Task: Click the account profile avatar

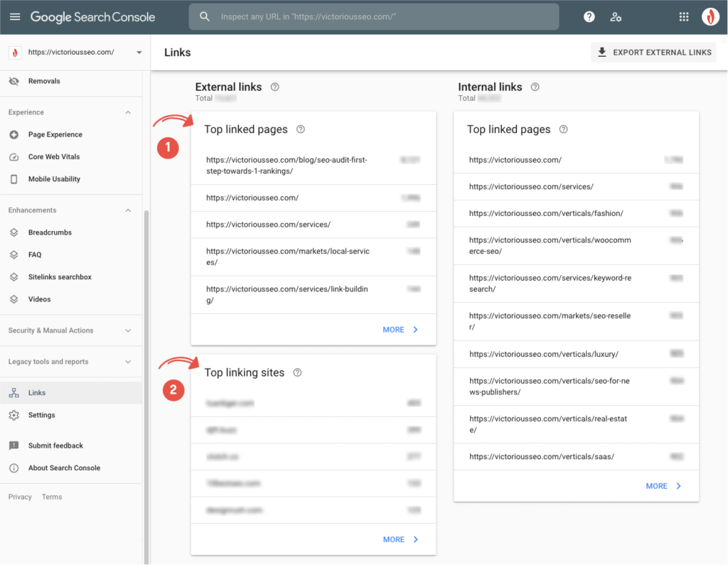Action: (710, 17)
